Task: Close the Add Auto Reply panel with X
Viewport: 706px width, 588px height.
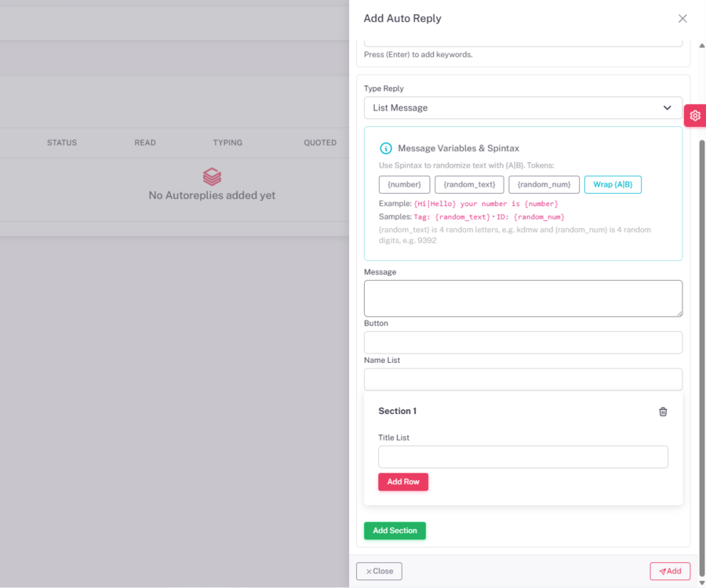Action: pos(682,19)
